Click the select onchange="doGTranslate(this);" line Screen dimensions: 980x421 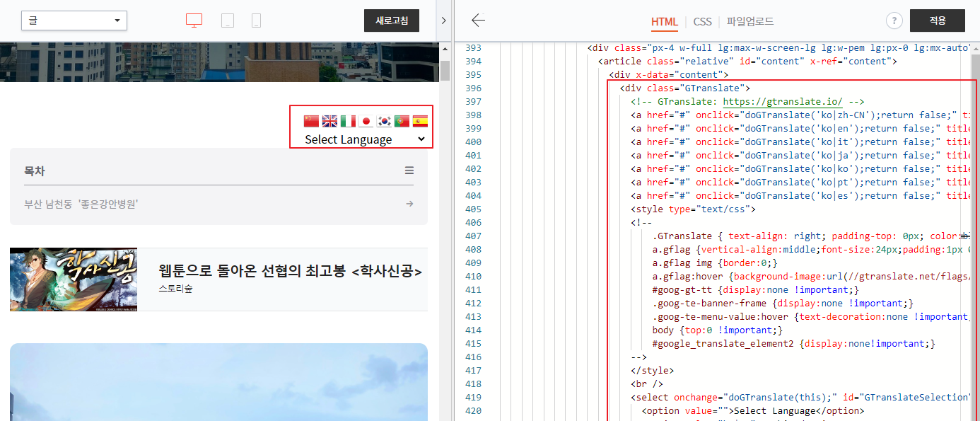pyautogui.click(x=800, y=398)
